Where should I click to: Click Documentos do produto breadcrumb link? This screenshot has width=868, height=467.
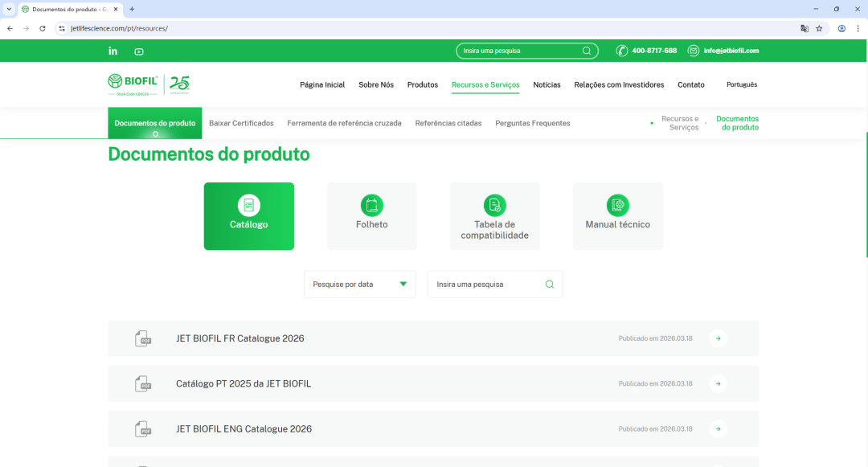tap(737, 123)
